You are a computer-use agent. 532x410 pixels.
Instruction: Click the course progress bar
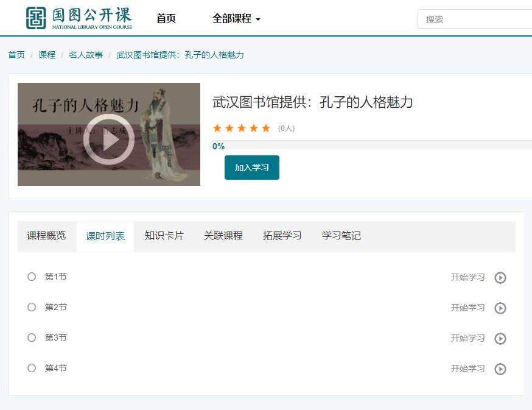click(372, 145)
